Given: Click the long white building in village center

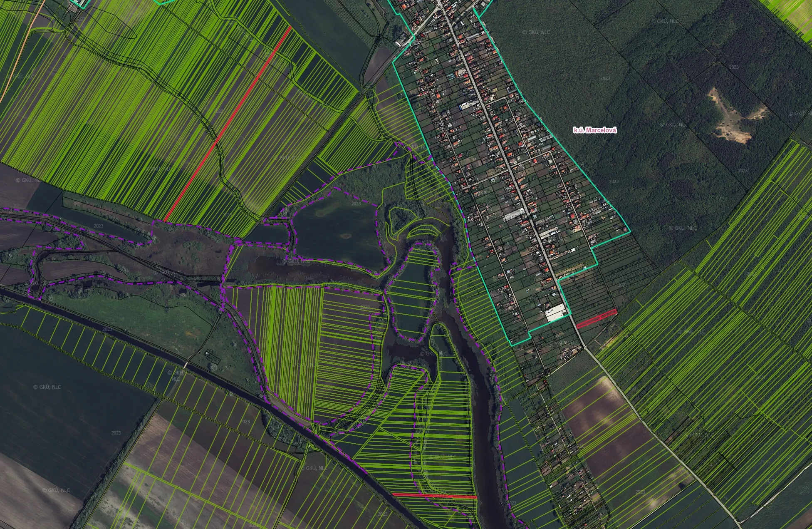Looking at the screenshot, I should [x=514, y=215].
